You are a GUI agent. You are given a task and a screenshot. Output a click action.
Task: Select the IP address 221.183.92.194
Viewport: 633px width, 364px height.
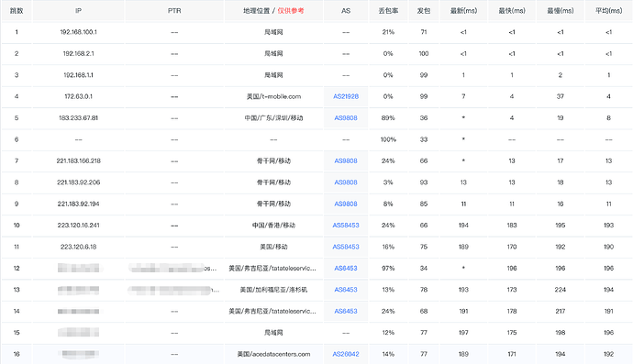coord(78,204)
